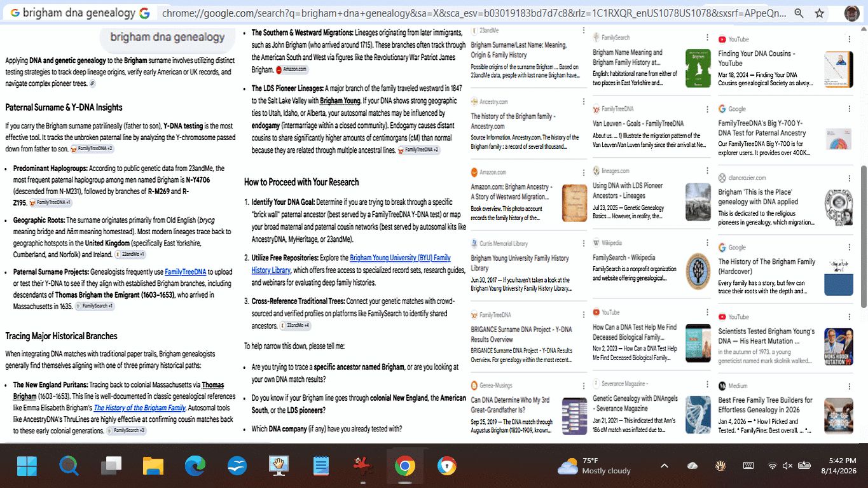Open the three-dot menu for 'Big Y-700' Google result

849,109
